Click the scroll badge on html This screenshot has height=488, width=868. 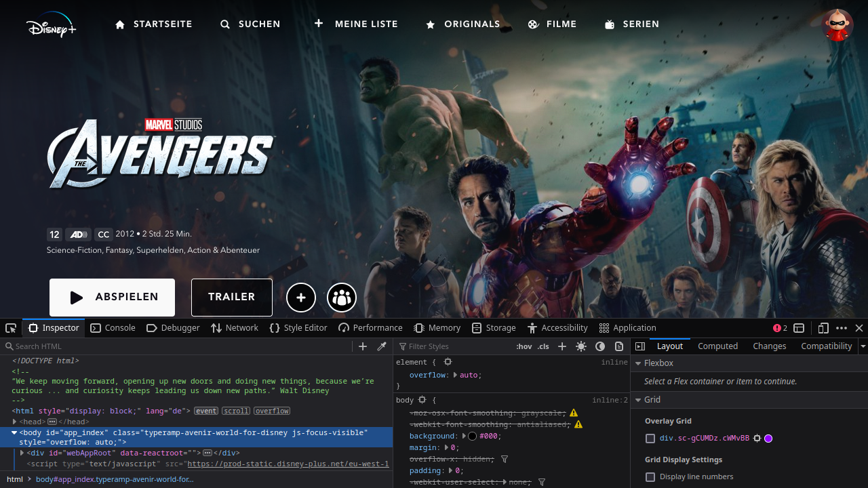pos(236,411)
